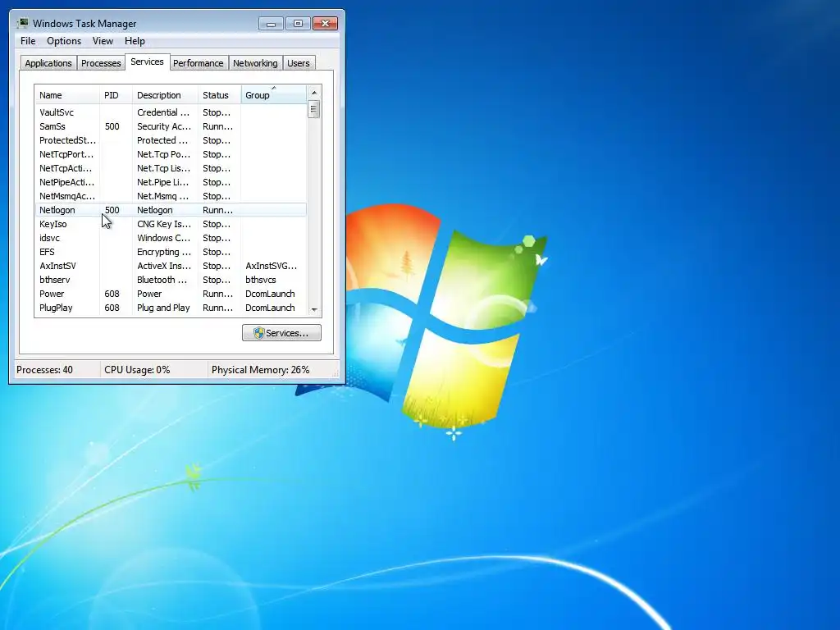Click the bthsvcs group cell

tap(261, 280)
